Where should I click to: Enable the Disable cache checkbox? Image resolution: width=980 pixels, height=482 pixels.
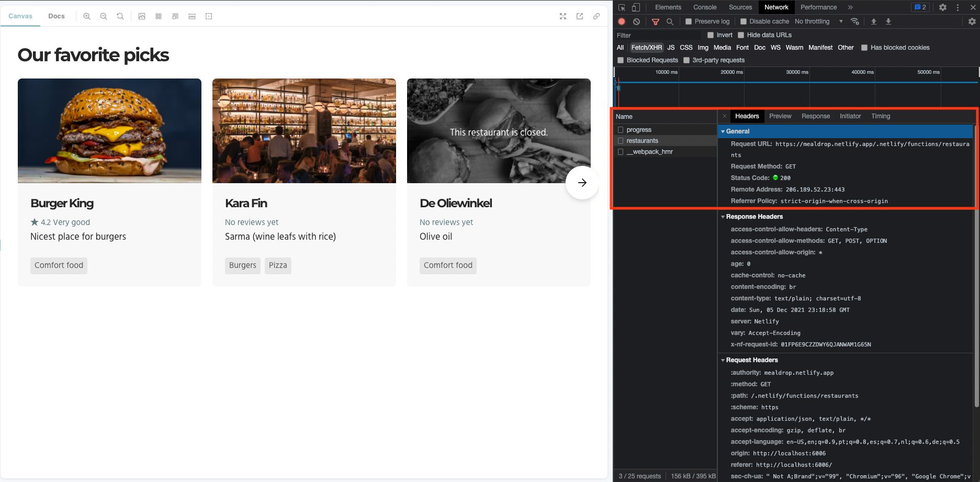click(744, 21)
